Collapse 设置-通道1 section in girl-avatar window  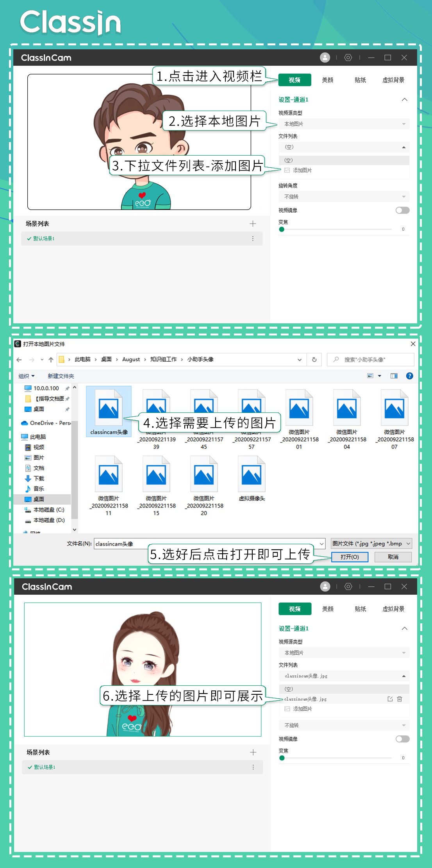coord(405,628)
